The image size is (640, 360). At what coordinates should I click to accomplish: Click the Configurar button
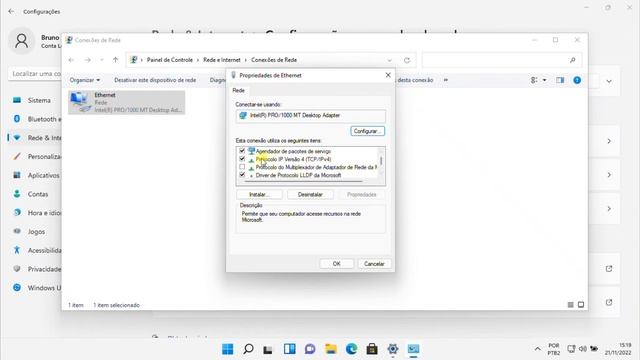coord(367,131)
